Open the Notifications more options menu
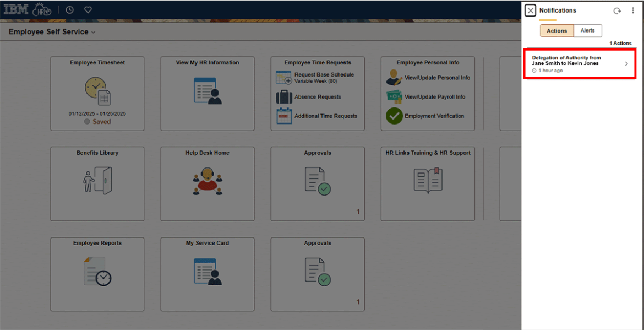This screenshot has width=644, height=330. 632,10
